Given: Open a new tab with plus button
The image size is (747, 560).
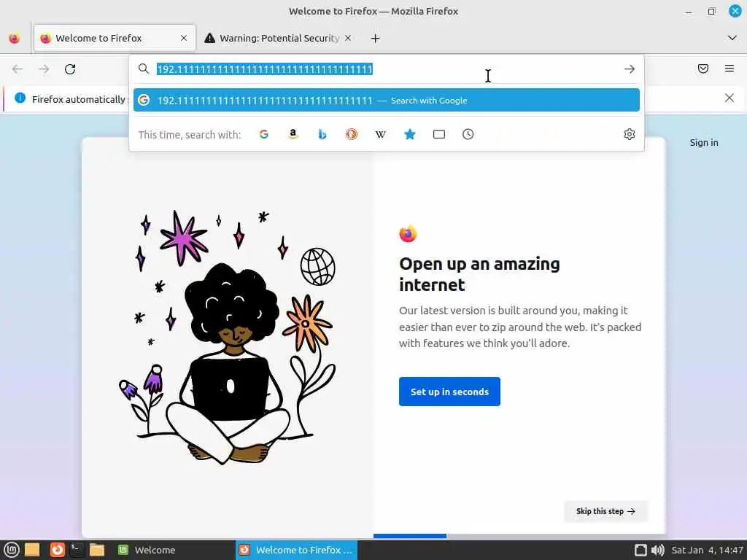Looking at the screenshot, I should [x=376, y=38].
